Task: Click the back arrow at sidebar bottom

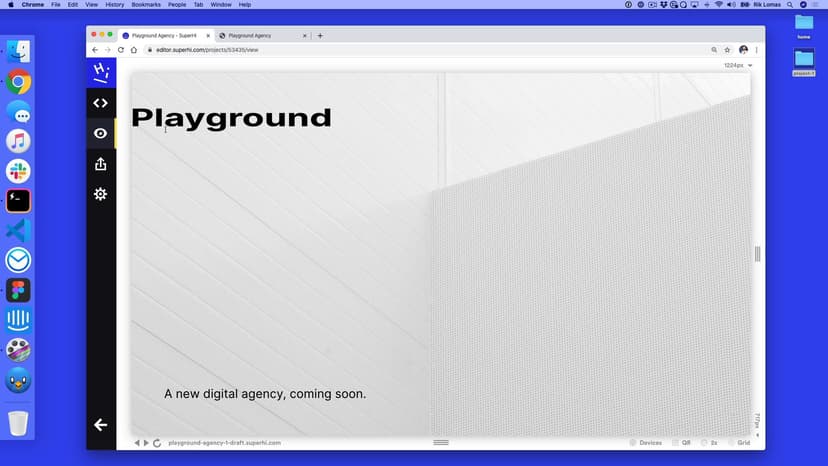Action: click(x=100, y=425)
